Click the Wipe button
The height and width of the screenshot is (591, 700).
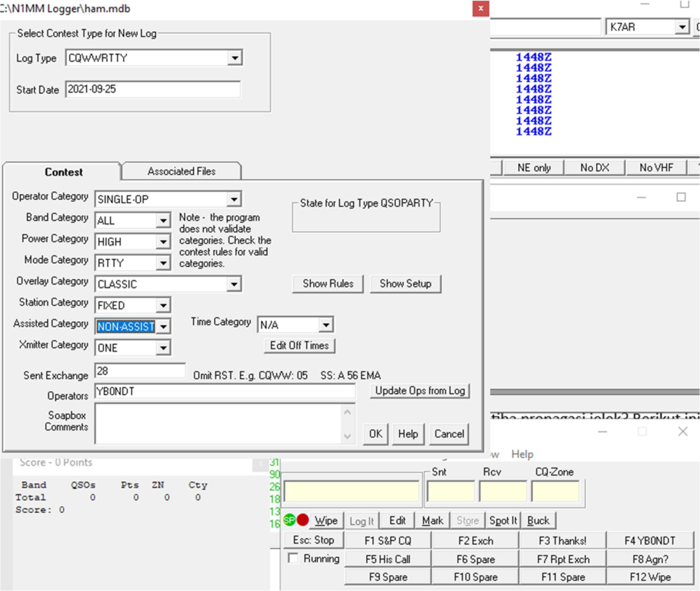(x=326, y=520)
